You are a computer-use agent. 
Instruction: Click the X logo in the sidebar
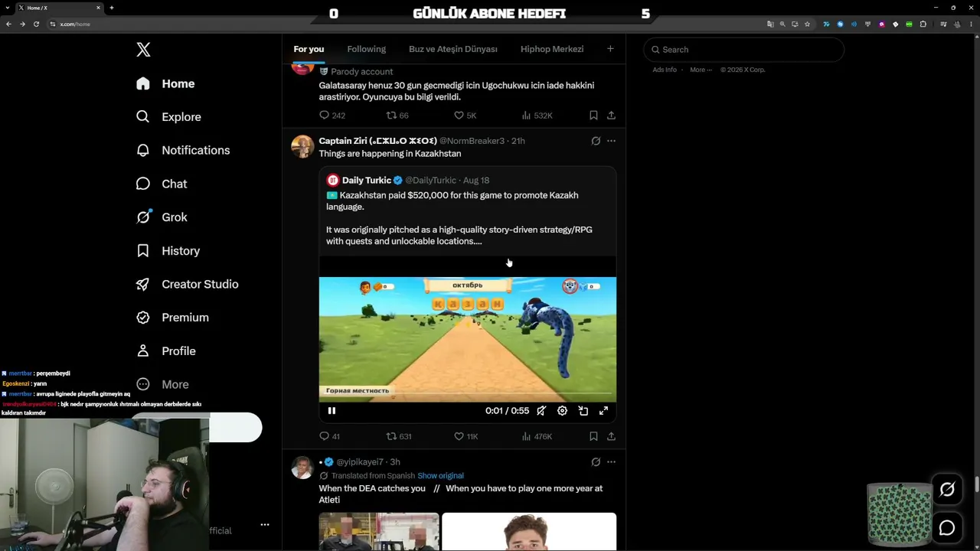[143, 50]
